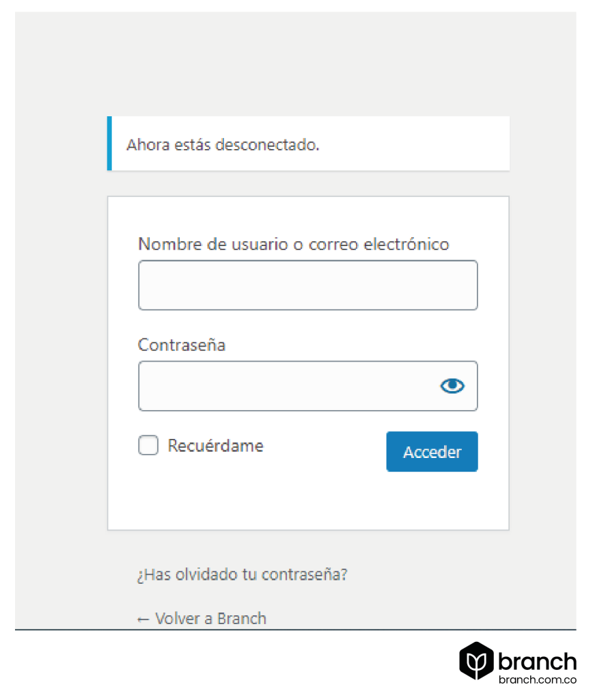Viewport: 593px width, 700px height.
Task: Click the blue accent bar on the notice
Action: pos(109,143)
